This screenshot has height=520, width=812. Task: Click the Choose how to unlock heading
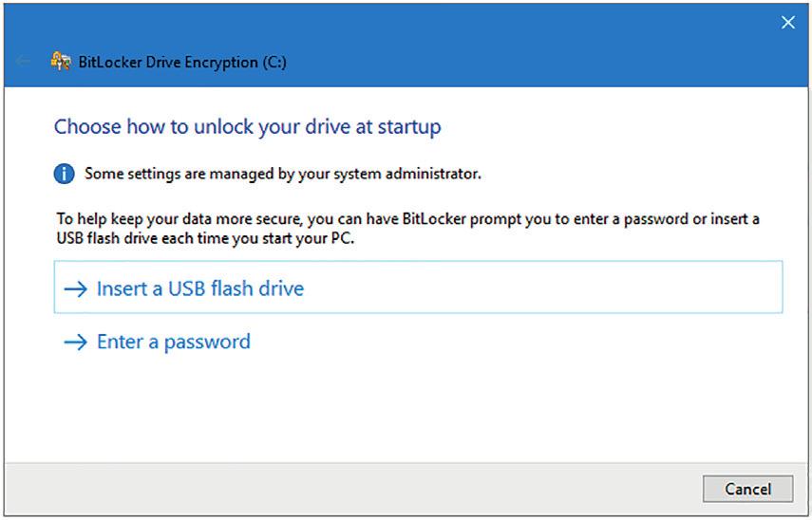coord(248,127)
